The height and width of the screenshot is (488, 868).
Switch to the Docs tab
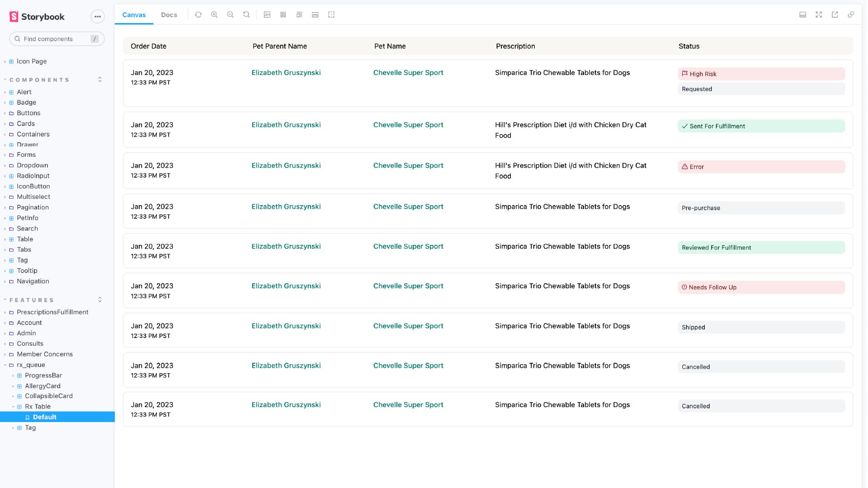(x=169, y=14)
